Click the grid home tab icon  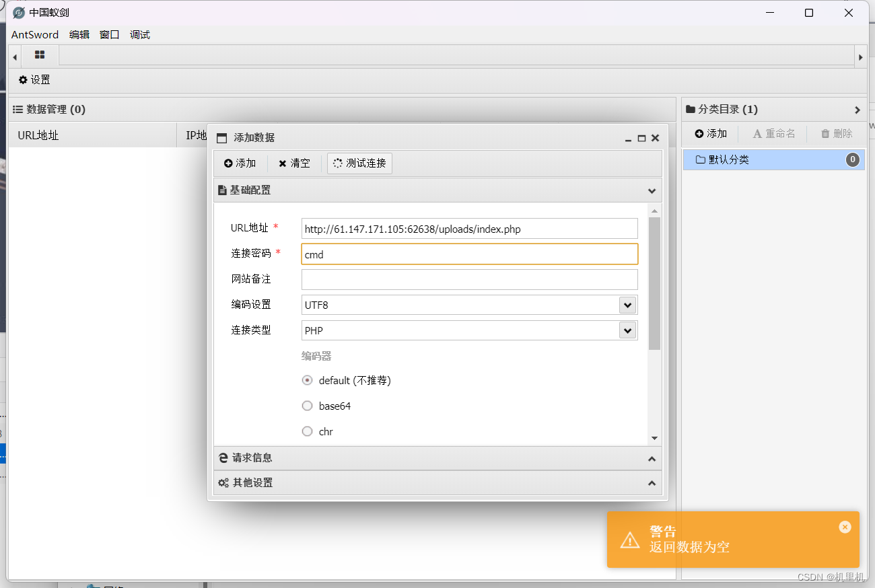point(40,55)
